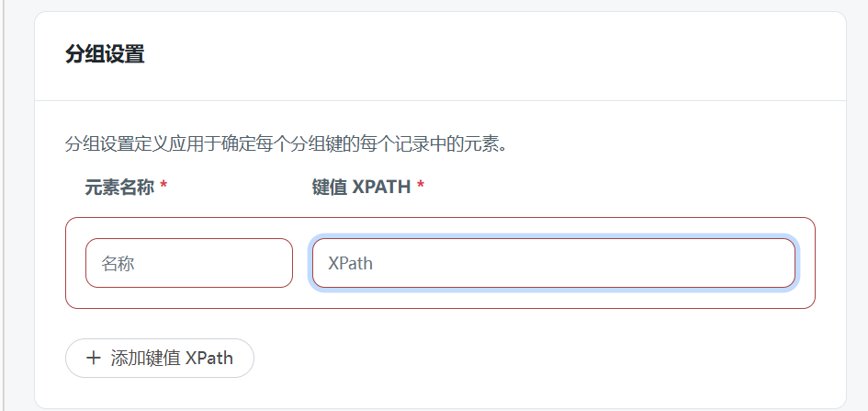868x411 pixels.
Task: Select the grouping settings description text
Action: pos(286,144)
